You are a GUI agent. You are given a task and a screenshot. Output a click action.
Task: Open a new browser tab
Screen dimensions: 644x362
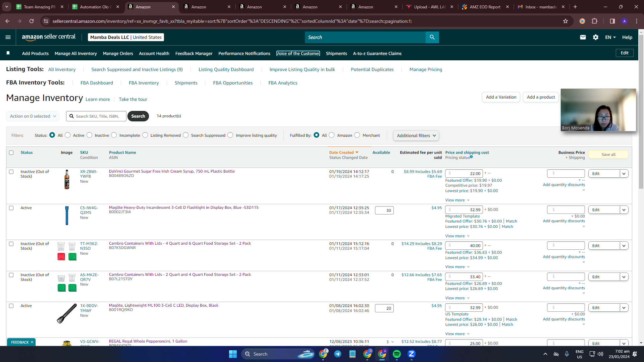coord(575,7)
